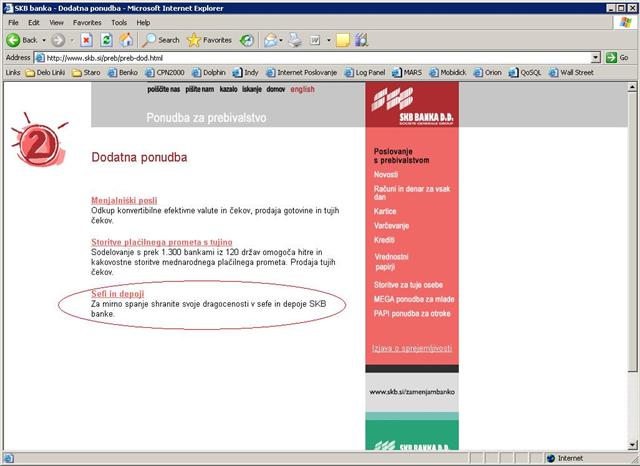Click the 'domov' header link
The image size is (640, 466).
(276, 89)
